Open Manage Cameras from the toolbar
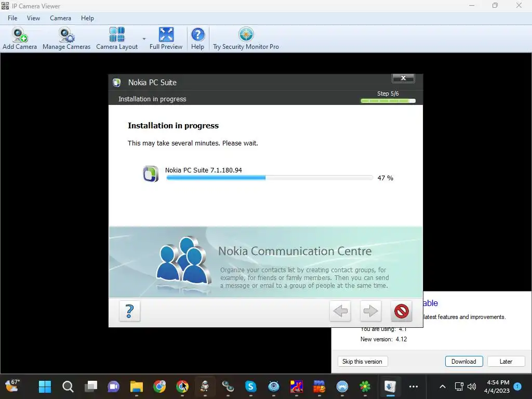 [66, 38]
